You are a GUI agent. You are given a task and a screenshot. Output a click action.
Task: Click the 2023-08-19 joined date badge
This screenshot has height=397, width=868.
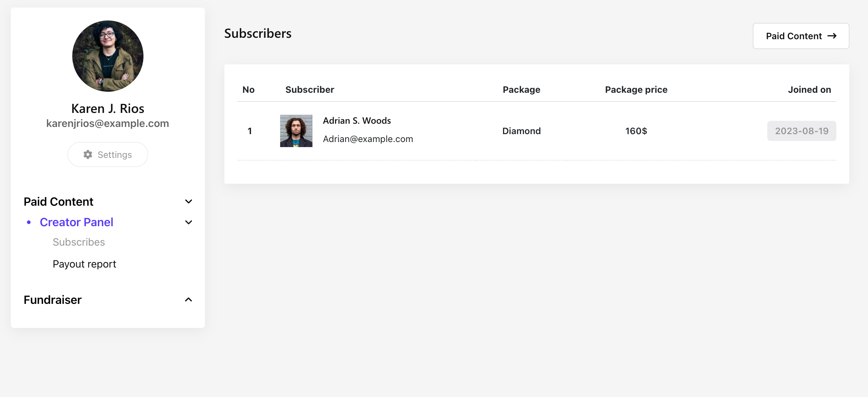click(x=801, y=131)
